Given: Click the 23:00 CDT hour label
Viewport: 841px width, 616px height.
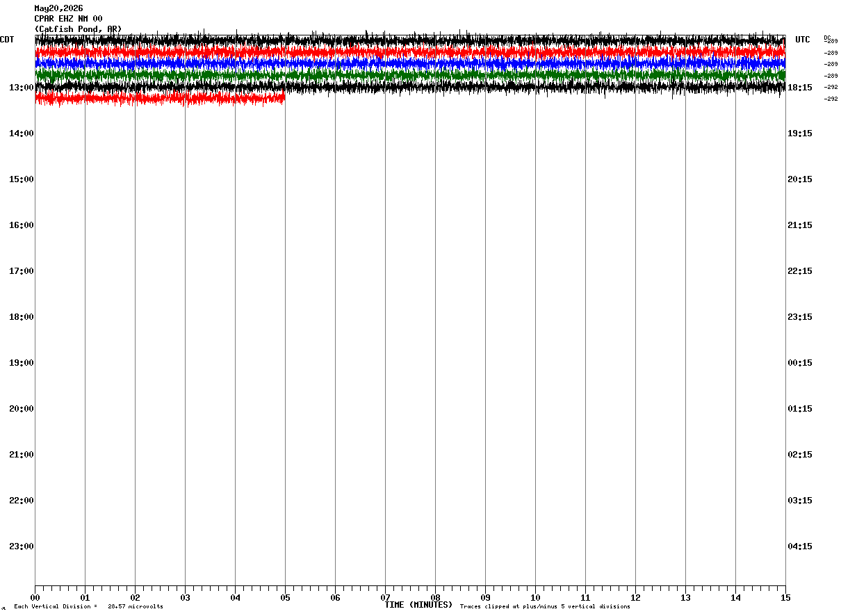Looking at the screenshot, I should (22, 546).
